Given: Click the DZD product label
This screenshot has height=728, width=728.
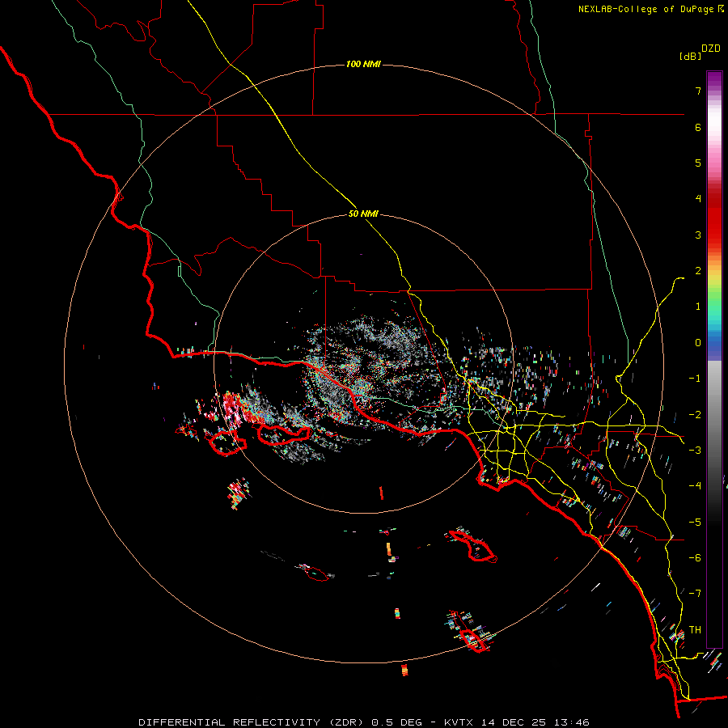Looking at the screenshot, I should pos(711,49).
